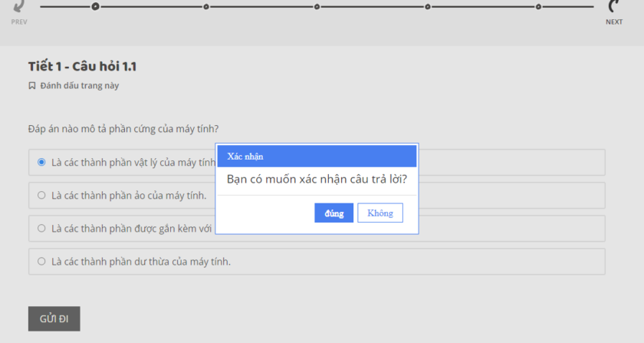Click the 'Xác nhận' dialog title bar
Image resolution: width=644 pixels, height=343 pixels.
[x=317, y=156]
